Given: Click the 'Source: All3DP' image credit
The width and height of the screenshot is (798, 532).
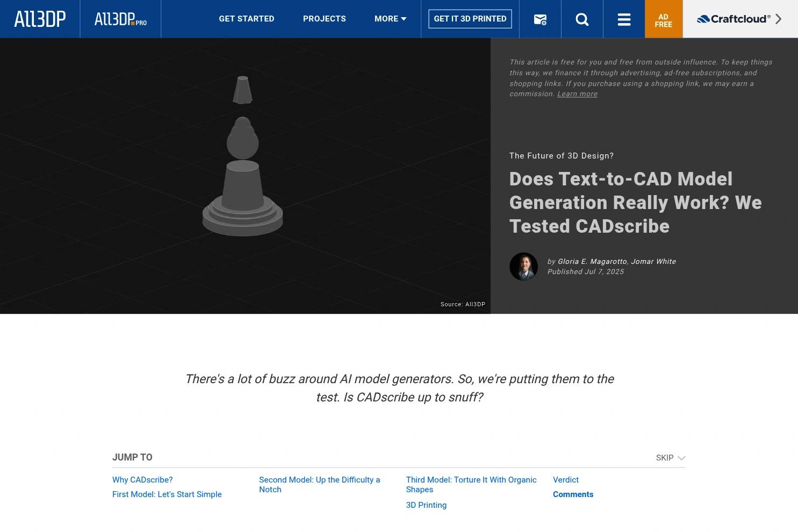Looking at the screenshot, I should 463,304.
